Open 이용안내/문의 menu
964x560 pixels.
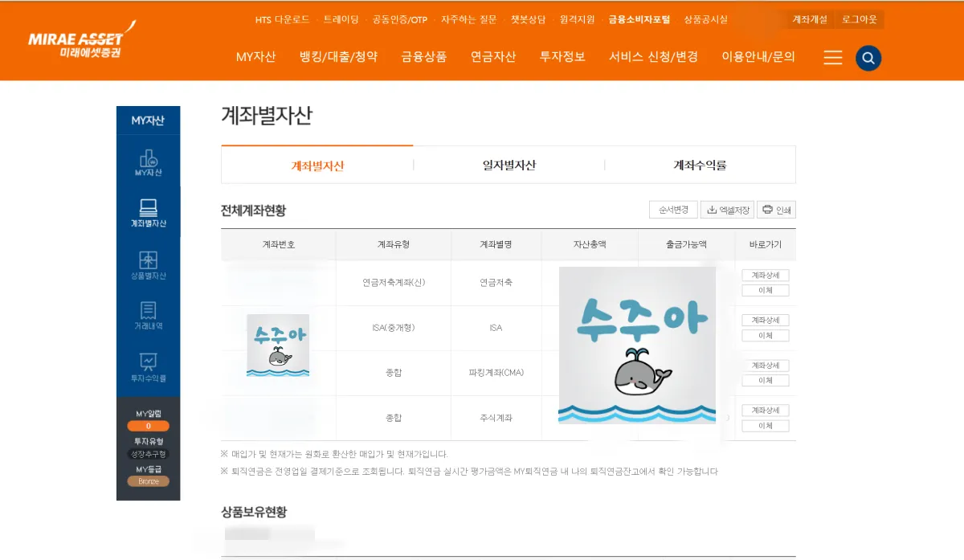758,57
